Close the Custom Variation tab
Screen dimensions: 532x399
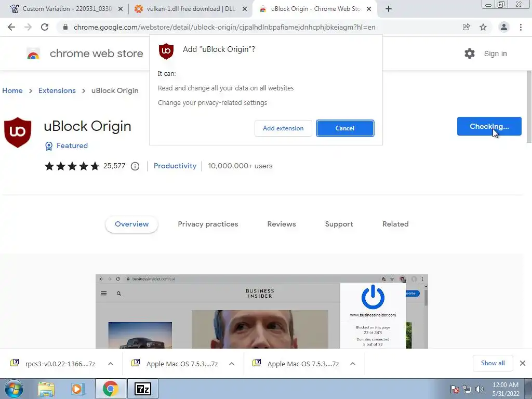pos(121,9)
